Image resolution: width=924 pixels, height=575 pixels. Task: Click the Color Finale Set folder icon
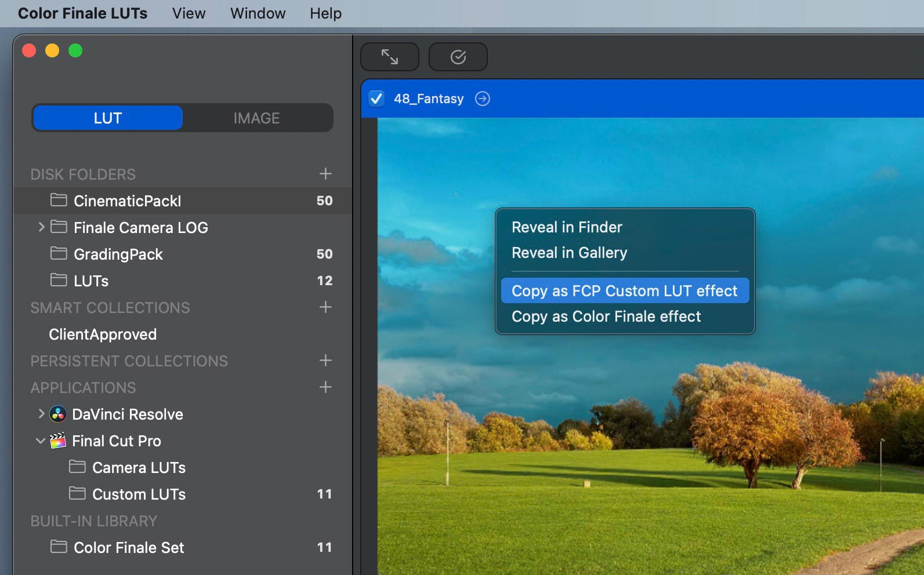point(59,547)
